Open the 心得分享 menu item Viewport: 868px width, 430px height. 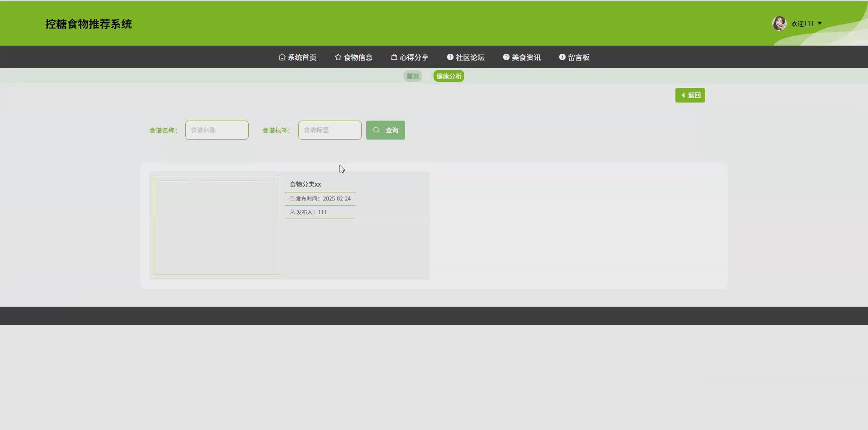(410, 57)
